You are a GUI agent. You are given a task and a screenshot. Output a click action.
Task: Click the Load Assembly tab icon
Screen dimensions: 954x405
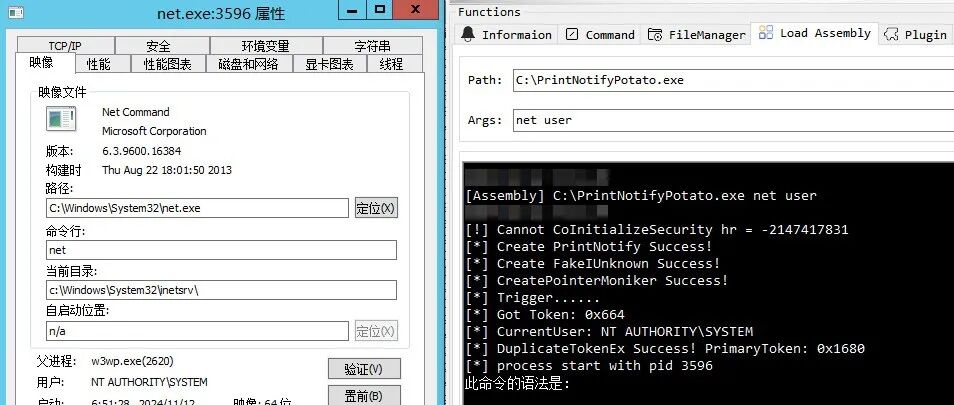point(766,32)
